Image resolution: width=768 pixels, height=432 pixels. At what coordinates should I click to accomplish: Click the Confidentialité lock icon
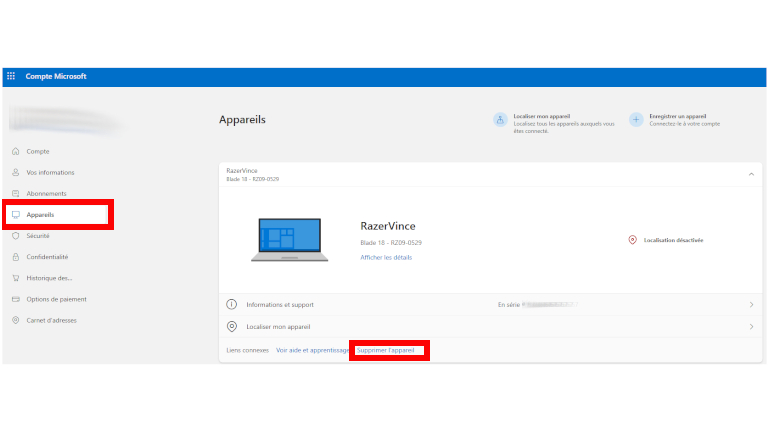tap(16, 257)
